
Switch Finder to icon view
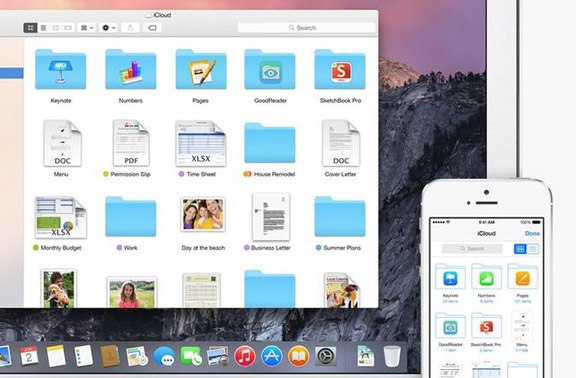pyautogui.click(x=30, y=28)
